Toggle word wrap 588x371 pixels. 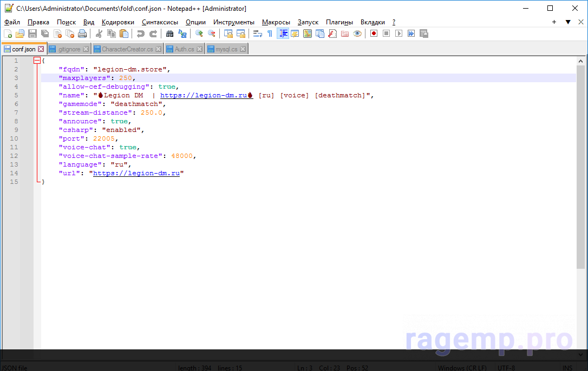[258, 34]
